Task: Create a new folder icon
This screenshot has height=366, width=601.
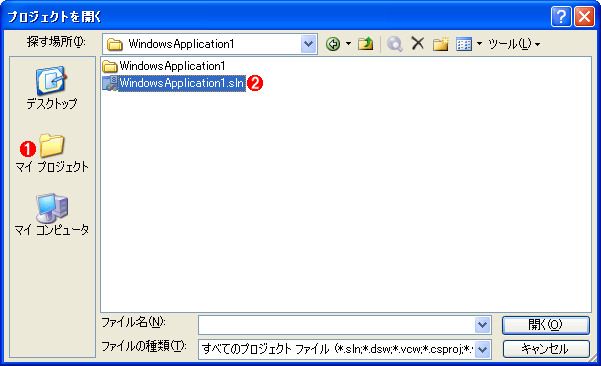Action: [441, 44]
